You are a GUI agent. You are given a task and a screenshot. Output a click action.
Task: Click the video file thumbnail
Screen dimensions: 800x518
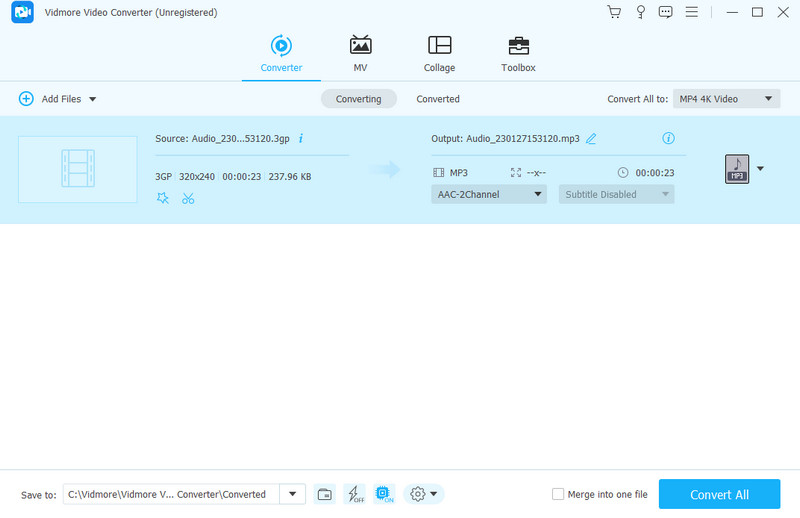click(x=78, y=169)
